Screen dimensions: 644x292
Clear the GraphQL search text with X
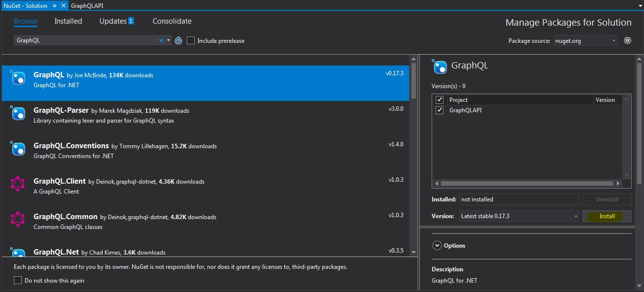(x=161, y=40)
